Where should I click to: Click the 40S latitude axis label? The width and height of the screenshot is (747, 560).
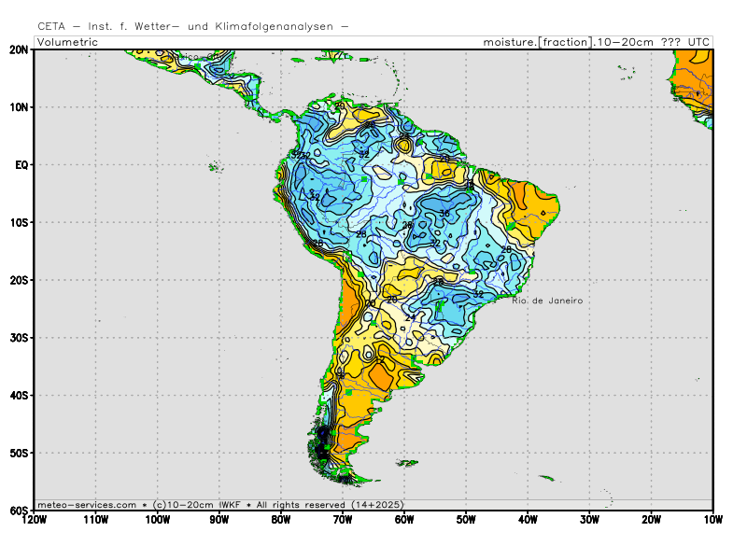coord(19,395)
